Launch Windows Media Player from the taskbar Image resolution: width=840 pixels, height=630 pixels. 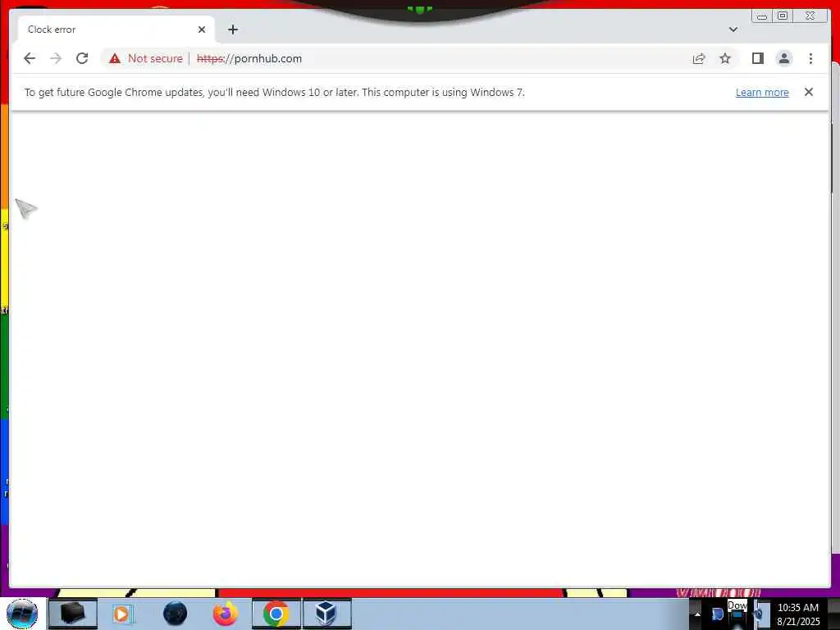[123, 614]
